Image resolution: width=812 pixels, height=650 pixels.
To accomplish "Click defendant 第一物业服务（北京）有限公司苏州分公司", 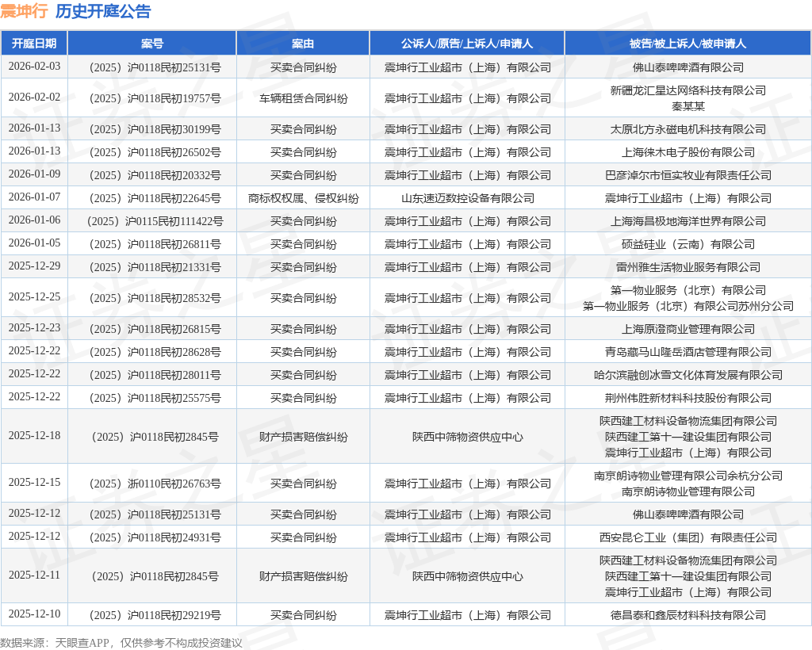I will point(688,306).
